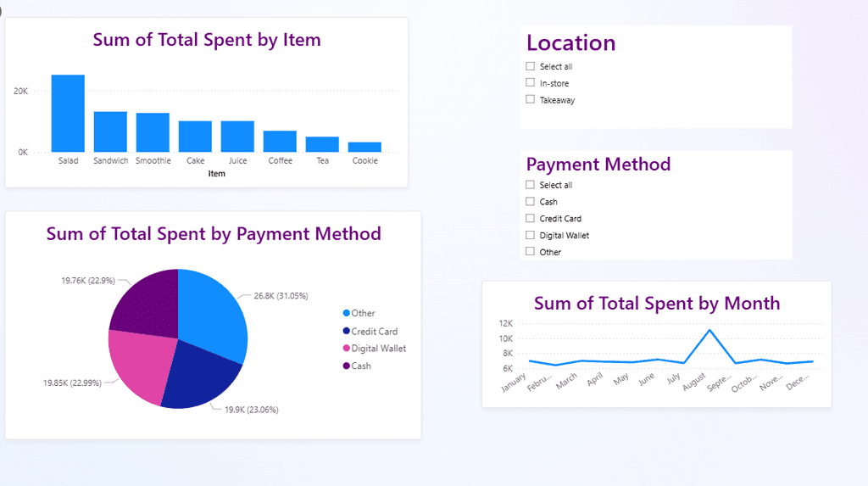The image size is (868, 486).
Task: Select the Salad bar in item chart
Action: click(68, 113)
